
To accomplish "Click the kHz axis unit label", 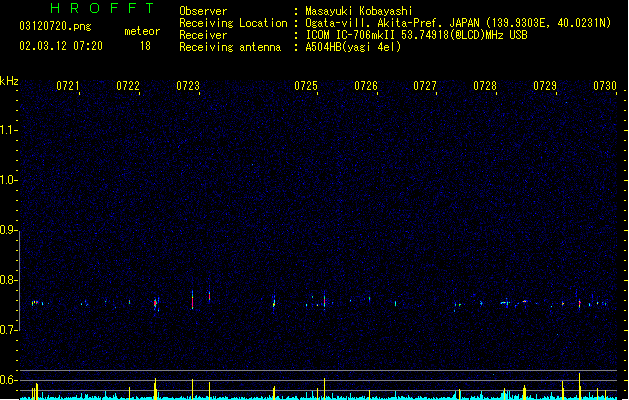I will 9,81.
